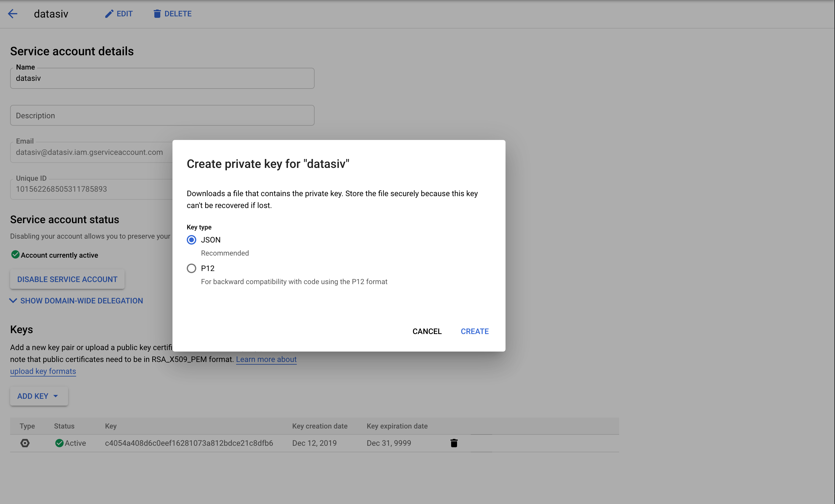Click the Service account details heading

pyautogui.click(x=72, y=51)
